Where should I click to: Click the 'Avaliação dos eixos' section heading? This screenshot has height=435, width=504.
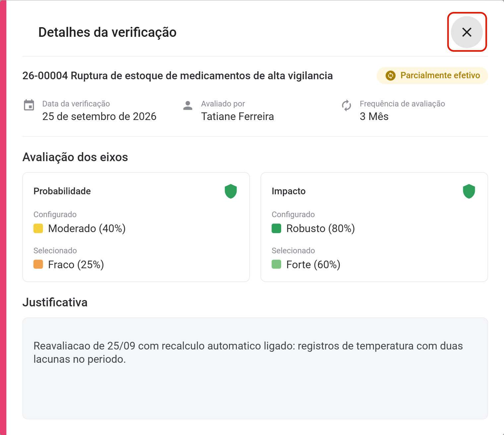coord(75,157)
